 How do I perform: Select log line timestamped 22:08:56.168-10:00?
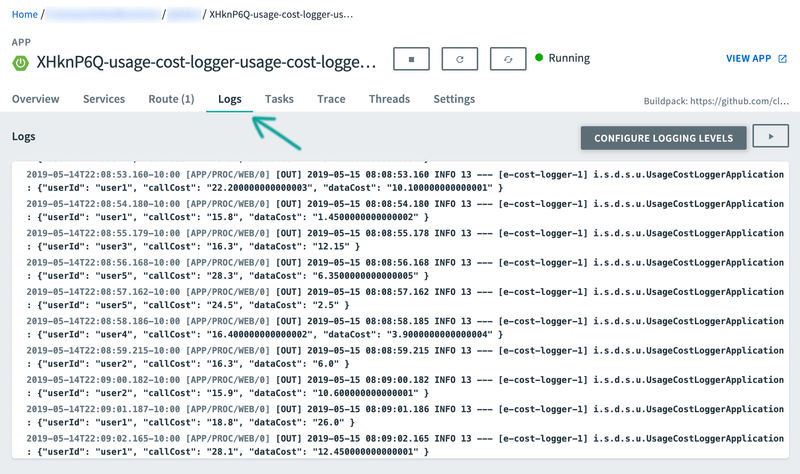[405, 262]
